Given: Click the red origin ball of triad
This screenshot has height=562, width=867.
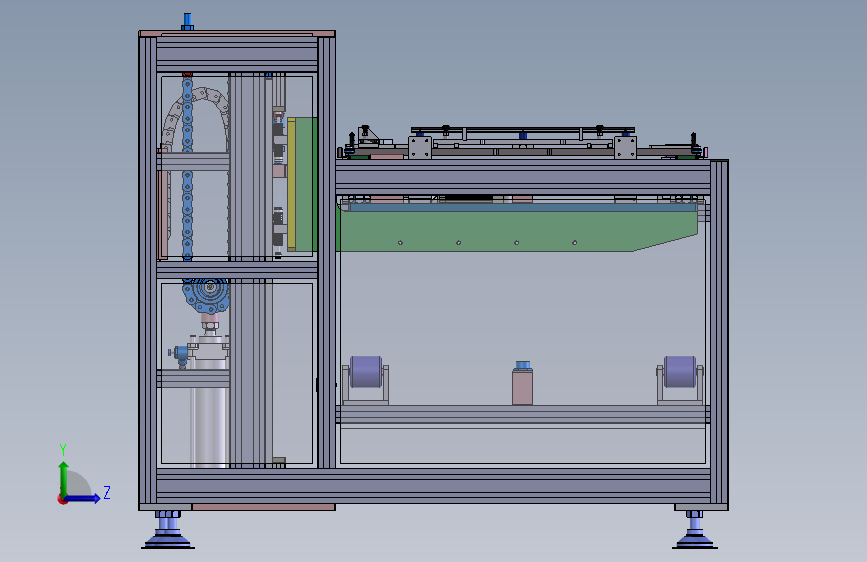Looking at the screenshot, I should 62,499.
